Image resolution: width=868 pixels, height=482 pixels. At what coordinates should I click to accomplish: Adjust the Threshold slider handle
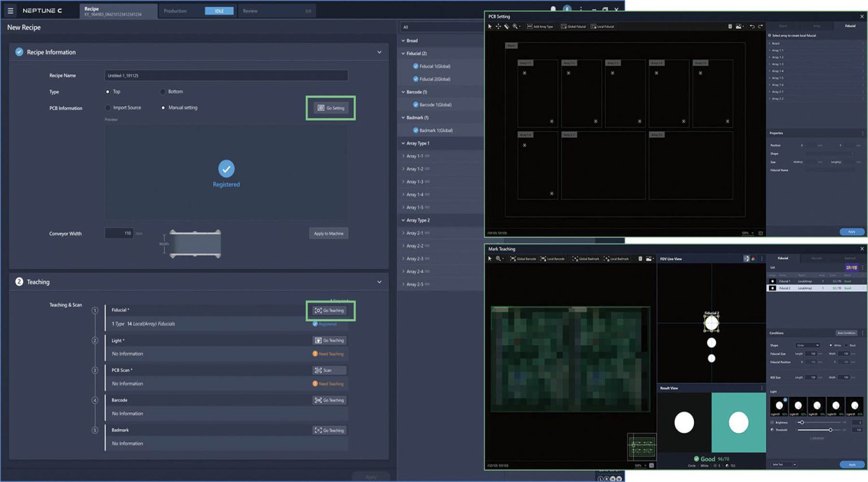[x=830, y=430]
